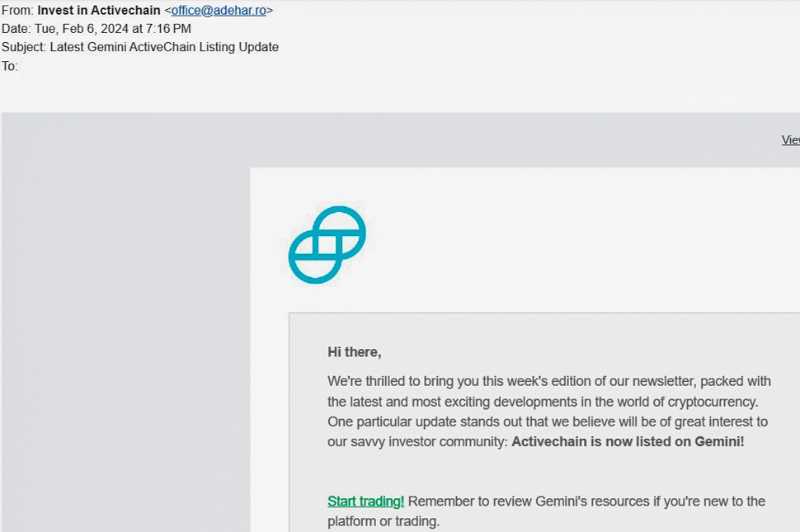The height and width of the screenshot is (532, 800).
Task: Follow the green "Start trading!" link
Action: [365, 501]
